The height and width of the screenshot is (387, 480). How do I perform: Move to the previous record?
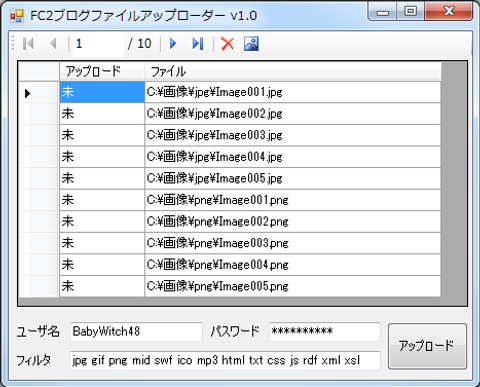click(x=53, y=44)
